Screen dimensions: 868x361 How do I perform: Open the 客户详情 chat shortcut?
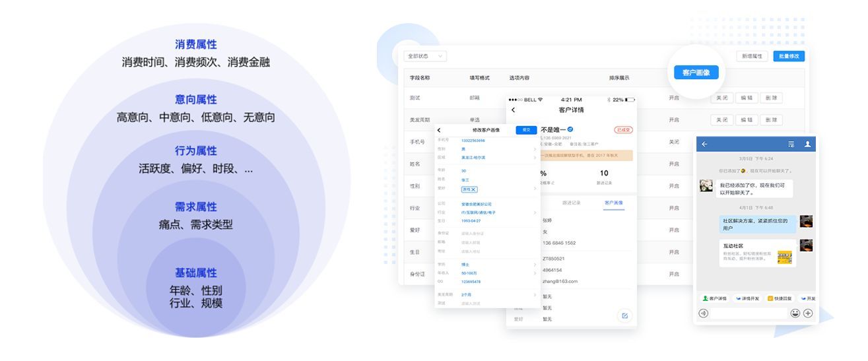coord(714,298)
